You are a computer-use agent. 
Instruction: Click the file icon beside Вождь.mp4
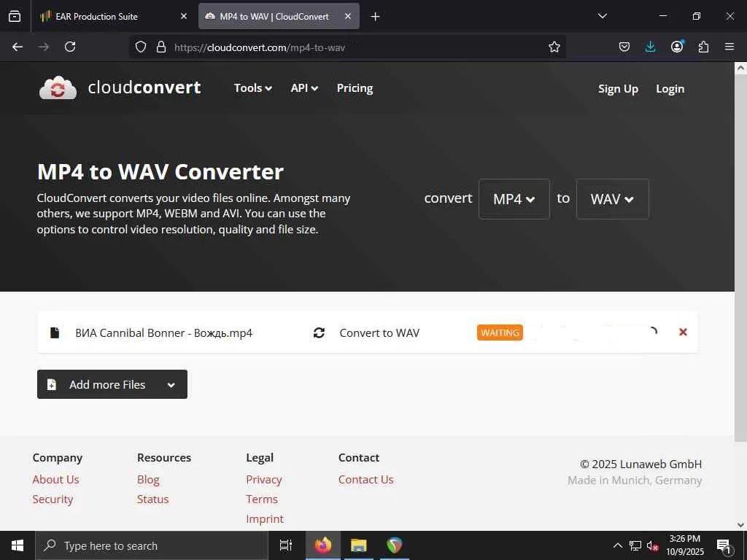(55, 332)
